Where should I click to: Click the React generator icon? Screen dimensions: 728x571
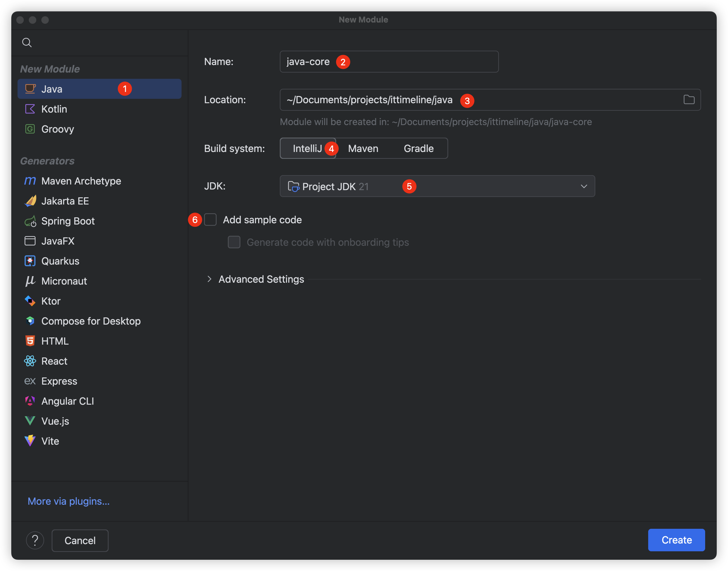click(x=30, y=361)
